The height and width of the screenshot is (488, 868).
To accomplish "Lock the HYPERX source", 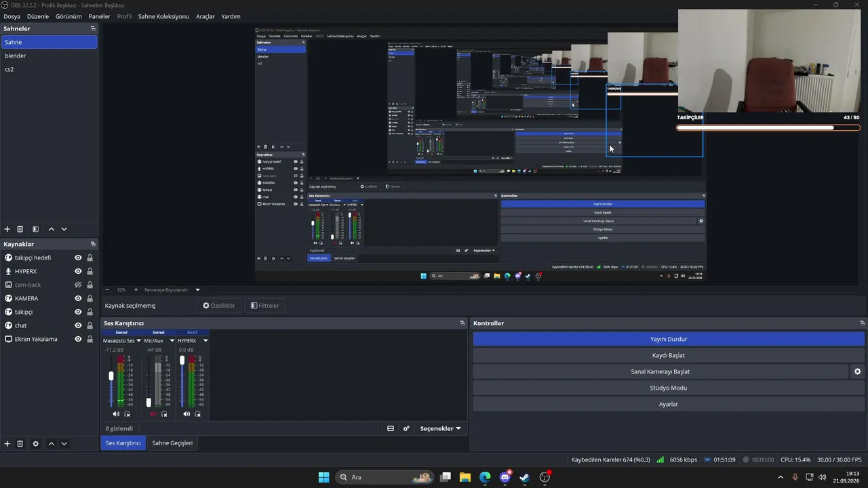I will click(90, 271).
